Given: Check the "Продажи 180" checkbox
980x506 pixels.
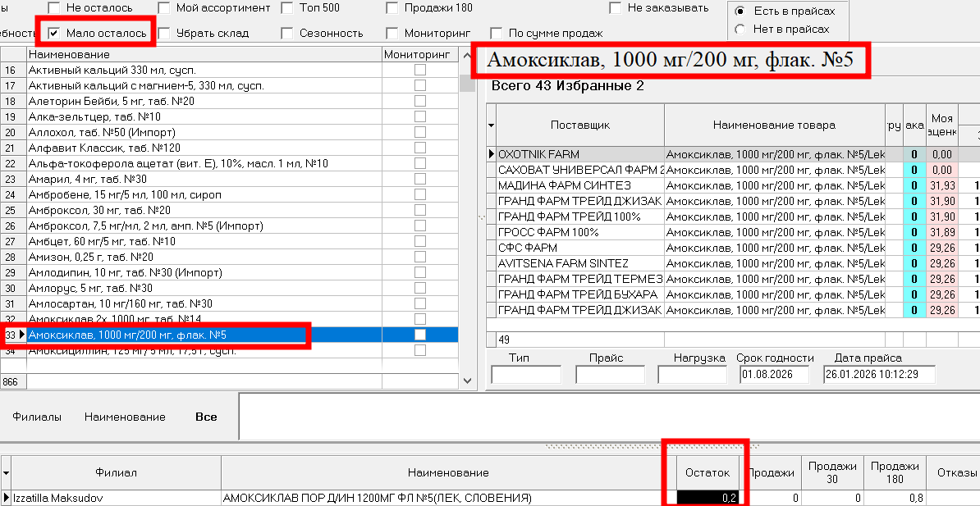Looking at the screenshot, I should click(392, 7).
